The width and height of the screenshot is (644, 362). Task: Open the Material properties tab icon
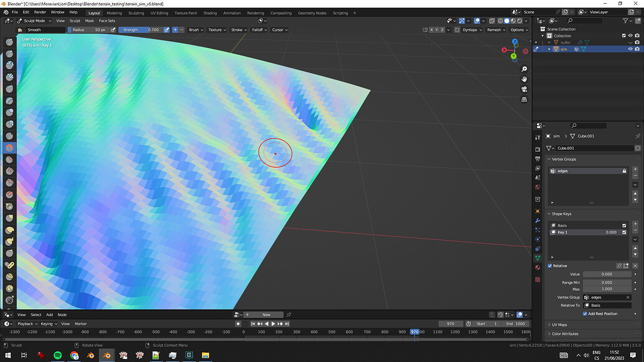538,267
